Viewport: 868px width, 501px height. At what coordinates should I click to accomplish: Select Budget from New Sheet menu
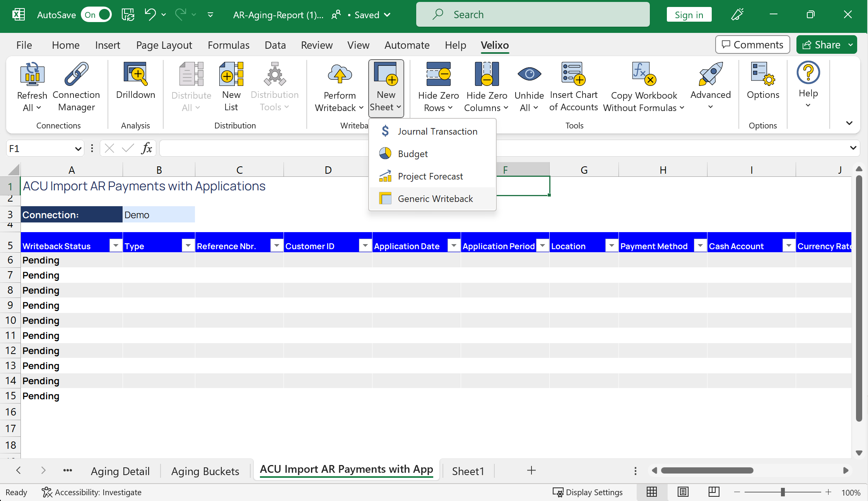tap(432, 154)
